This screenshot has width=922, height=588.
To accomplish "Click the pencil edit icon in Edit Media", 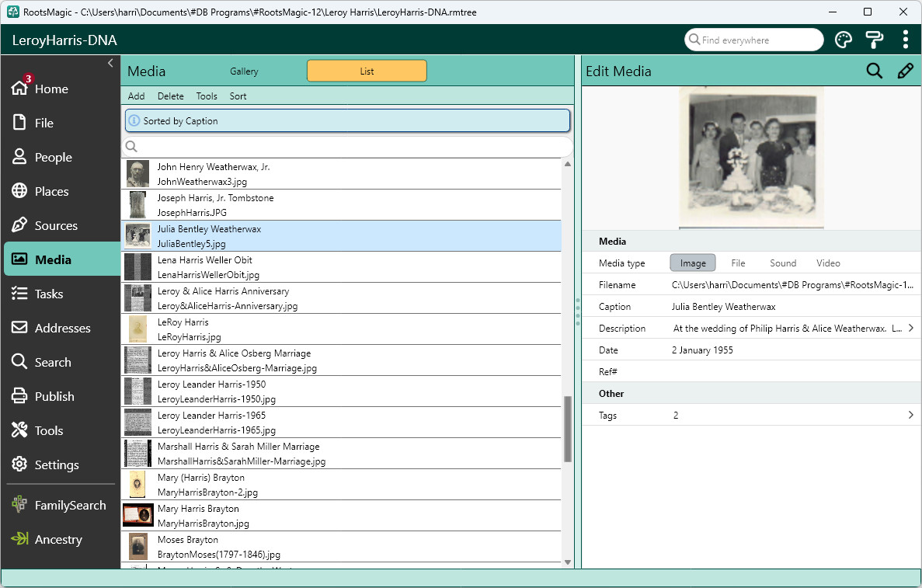I will [x=906, y=71].
